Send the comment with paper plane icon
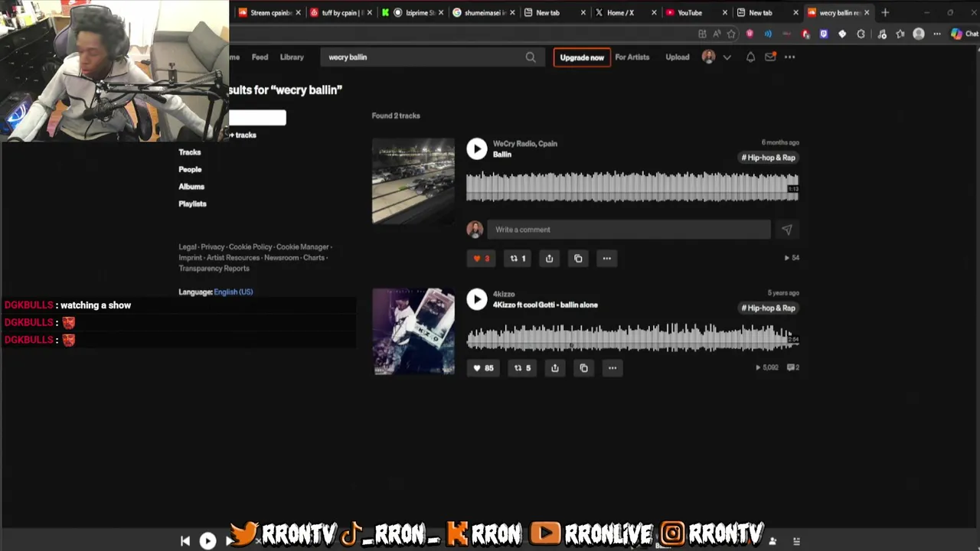Image resolution: width=980 pixels, height=551 pixels. coord(786,230)
